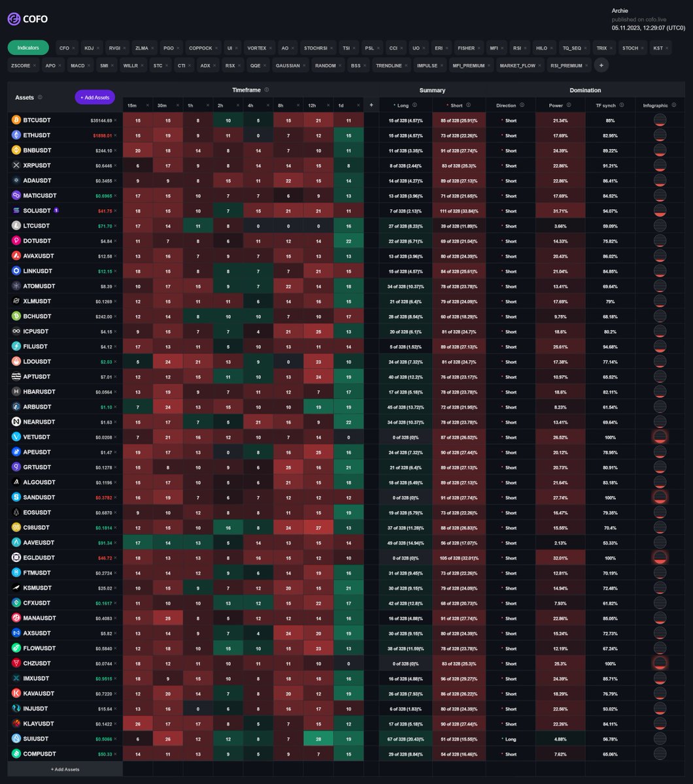Click the SUIUSDT 12h cell showing 28
693x784 pixels.
coord(318,739)
